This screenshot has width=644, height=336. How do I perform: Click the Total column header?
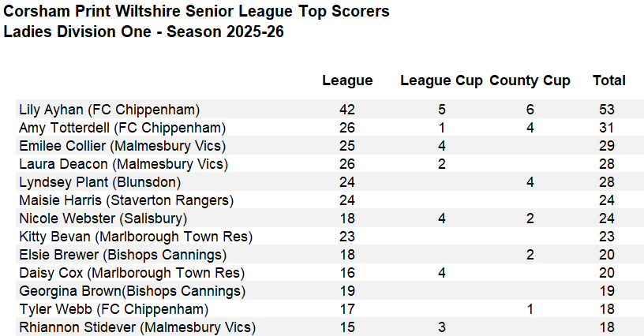pos(609,80)
